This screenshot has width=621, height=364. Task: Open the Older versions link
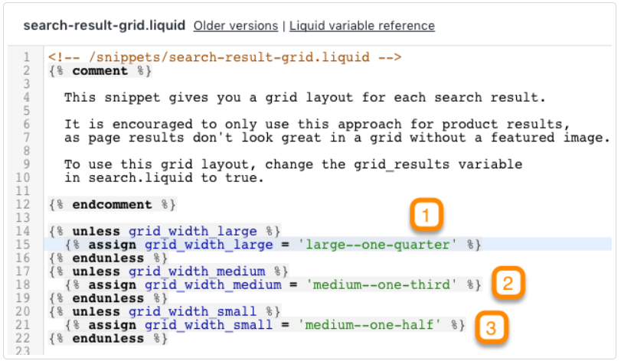point(236,26)
